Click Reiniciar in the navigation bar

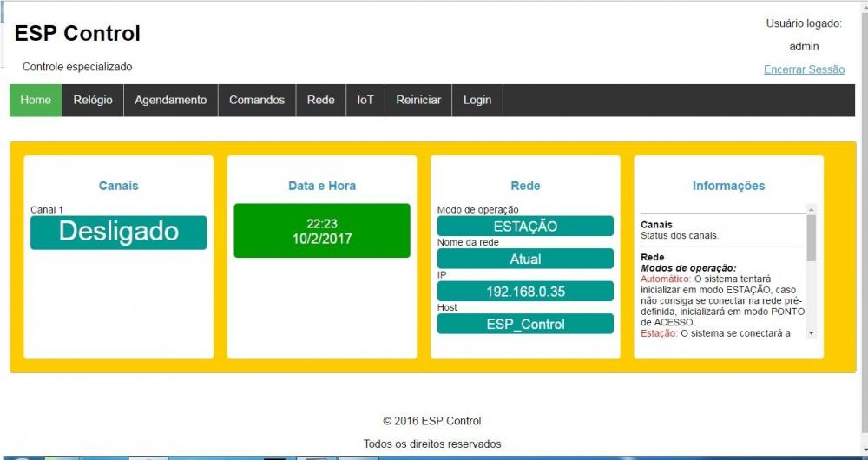(x=418, y=100)
